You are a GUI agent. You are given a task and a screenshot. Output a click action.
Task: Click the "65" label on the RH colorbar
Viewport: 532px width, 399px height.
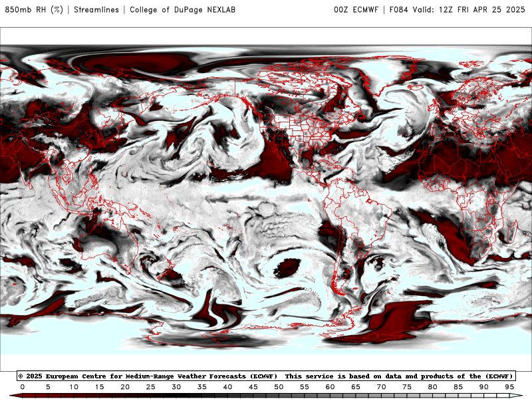click(x=356, y=387)
